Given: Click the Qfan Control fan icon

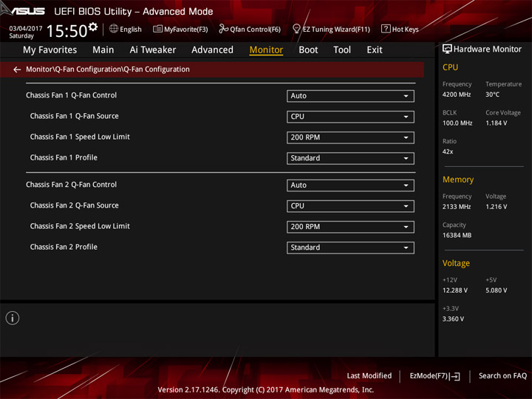Looking at the screenshot, I should coord(223,29).
